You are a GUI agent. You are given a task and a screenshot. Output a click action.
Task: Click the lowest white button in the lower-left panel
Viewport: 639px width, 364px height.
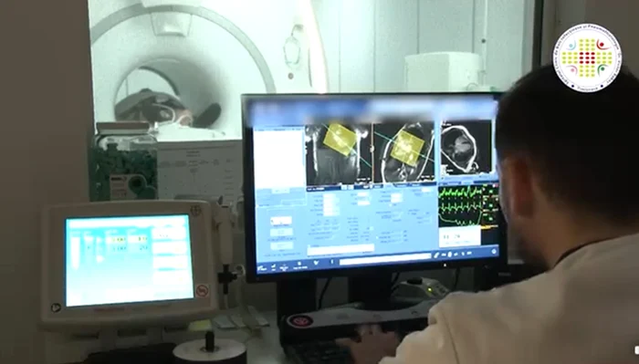tap(281, 245)
